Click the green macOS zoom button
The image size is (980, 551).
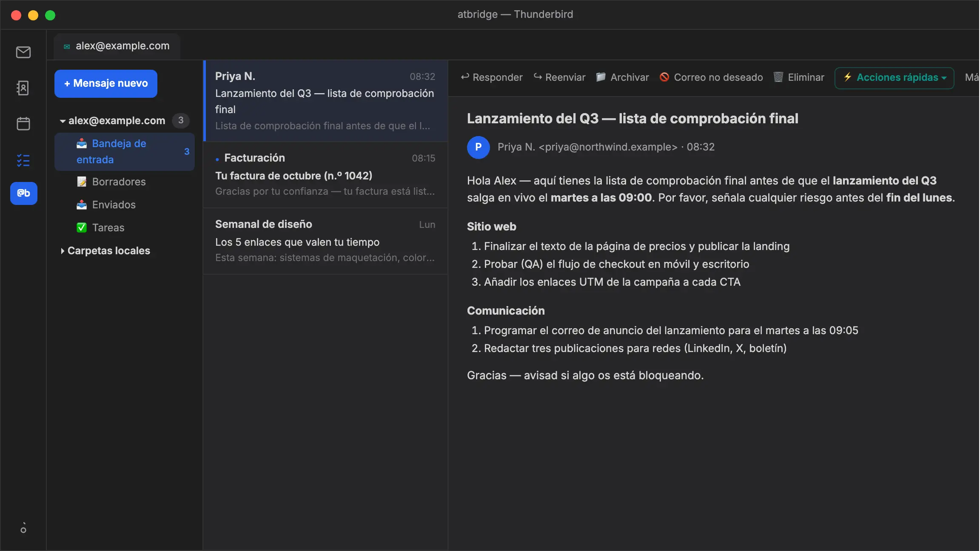pyautogui.click(x=50, y=15)
